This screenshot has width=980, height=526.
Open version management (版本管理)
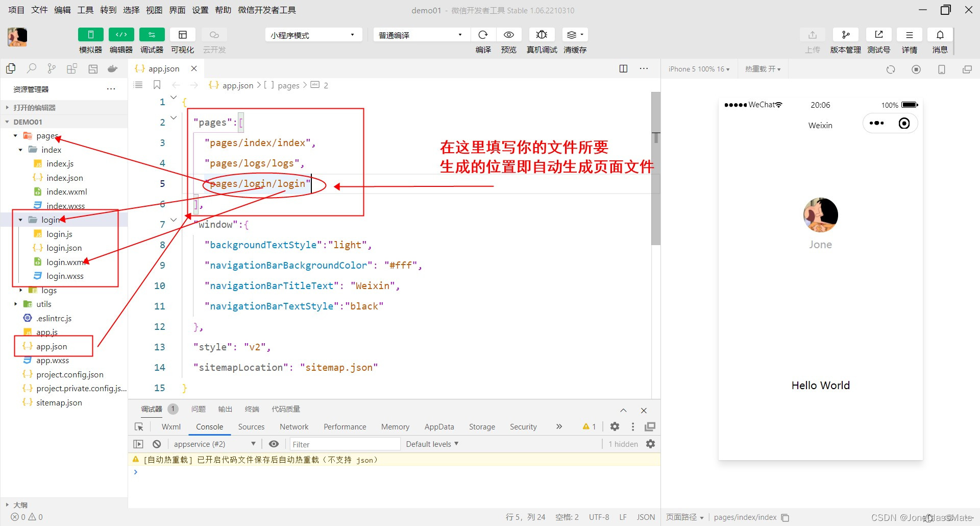(x=846, y=35)
